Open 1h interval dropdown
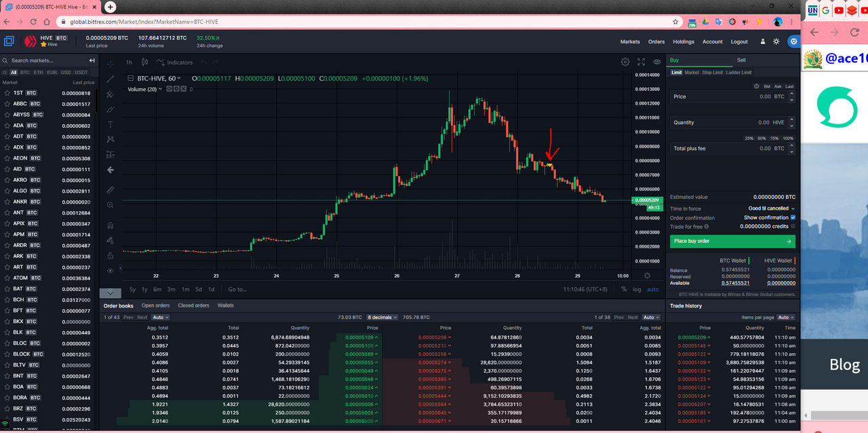Image resolution: width=868 pixels, height=433 pixels. (129, 62)
